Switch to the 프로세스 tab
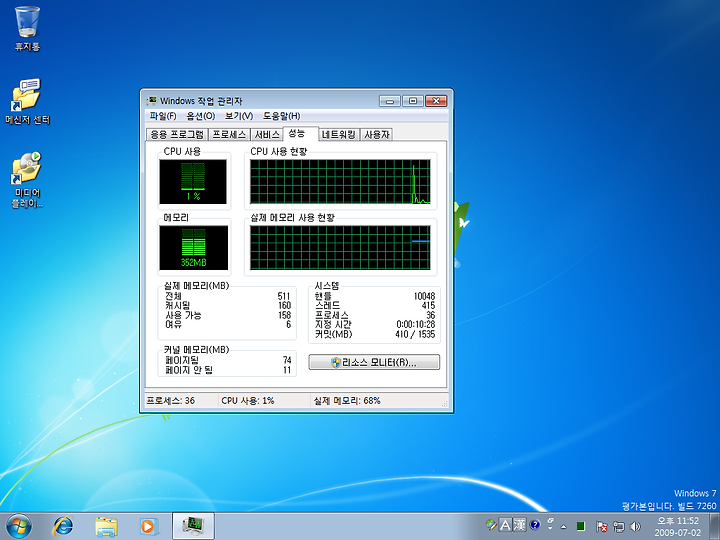The width and height of the screenshot is (720, 540). coord(229,135)
